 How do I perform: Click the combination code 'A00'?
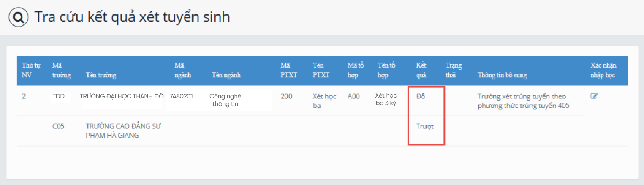354,96
